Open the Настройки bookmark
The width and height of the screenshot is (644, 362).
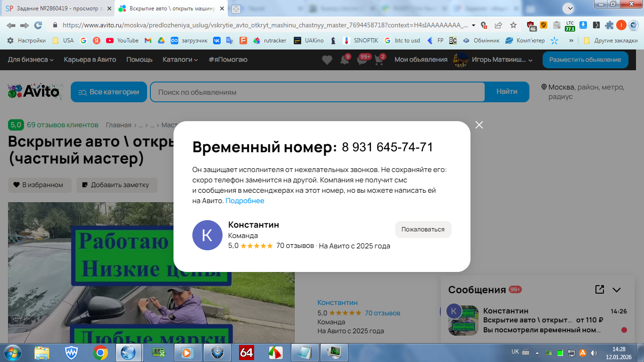click(x=26, y=41)
